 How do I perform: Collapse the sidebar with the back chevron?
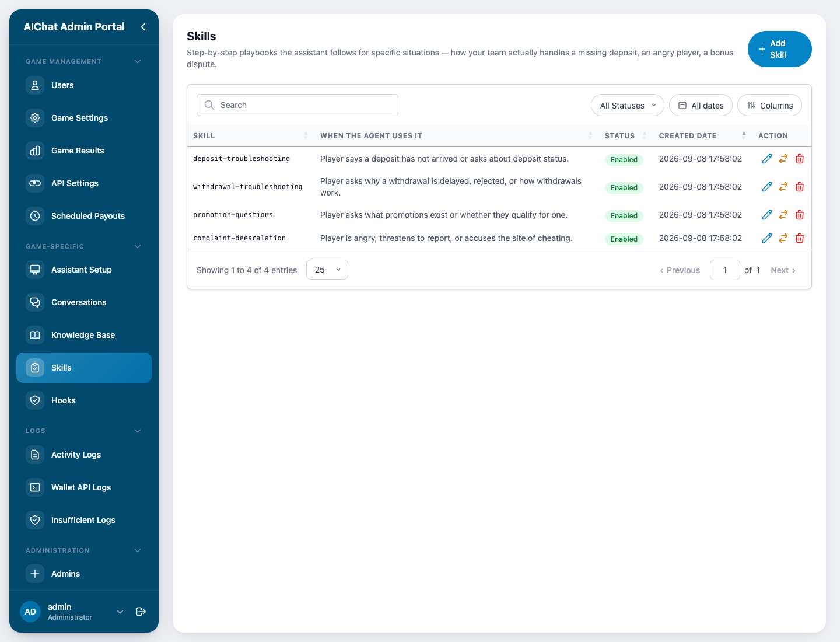(x=143, y=27)
